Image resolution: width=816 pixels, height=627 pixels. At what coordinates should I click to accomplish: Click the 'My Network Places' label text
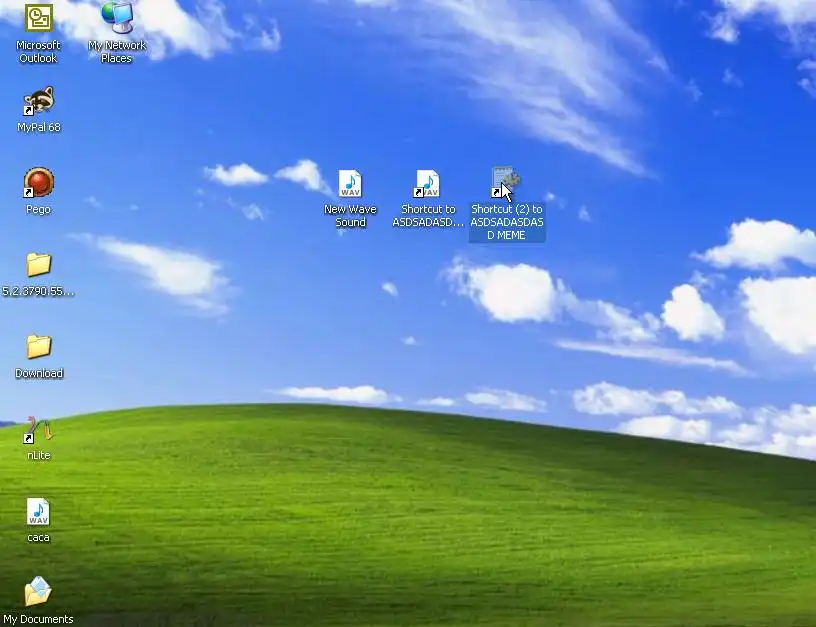[117, 52]
